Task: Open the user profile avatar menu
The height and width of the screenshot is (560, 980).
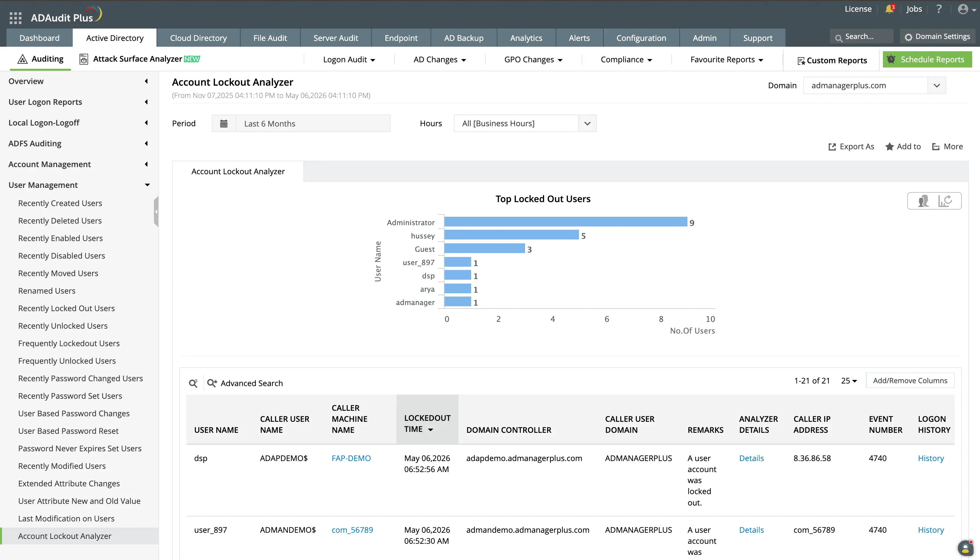Action: tap(963, 9)
